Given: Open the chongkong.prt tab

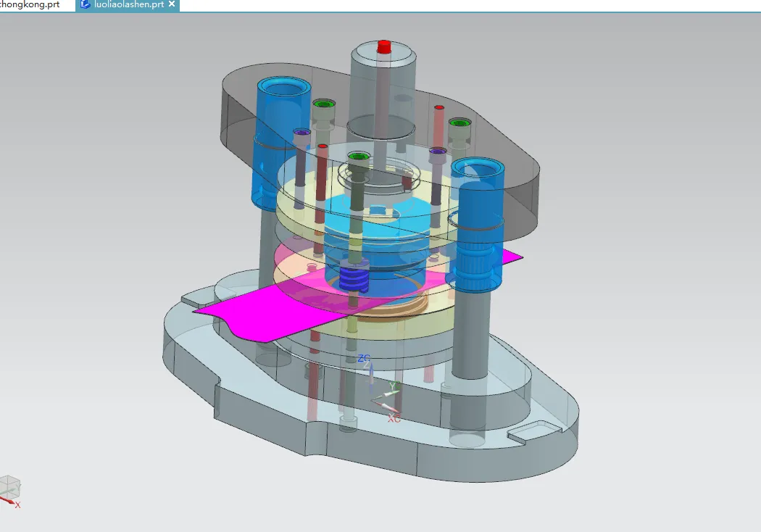Looking at the screenshot, I should pyautogui.click(x=30, y=5).
